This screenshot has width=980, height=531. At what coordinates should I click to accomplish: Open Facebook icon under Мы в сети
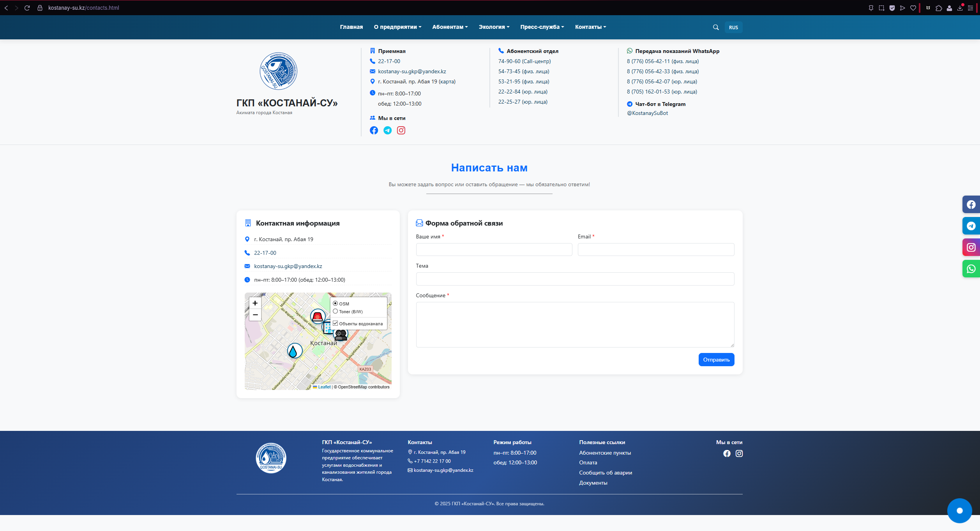point(374,131)
